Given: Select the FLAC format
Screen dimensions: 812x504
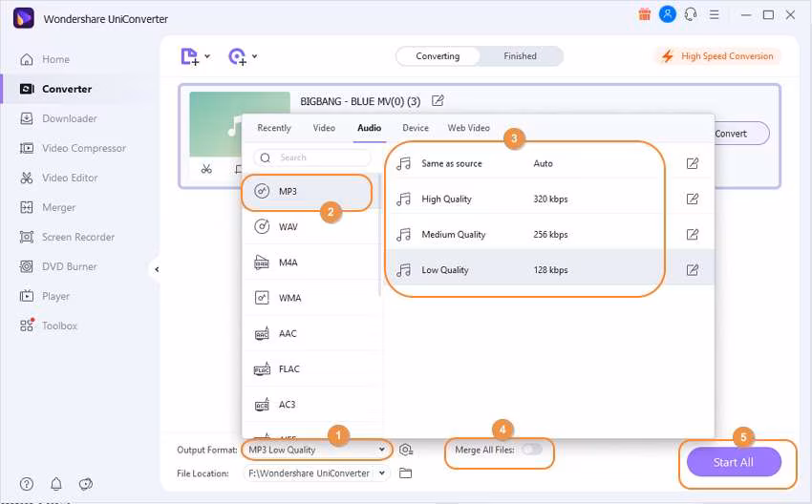Looking at the screenshot, I should 310,369.
